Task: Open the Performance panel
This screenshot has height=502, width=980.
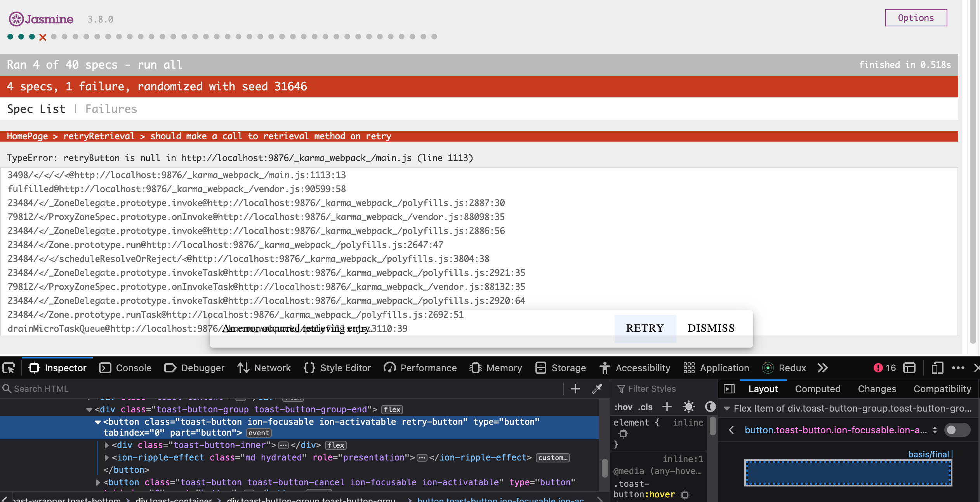Action: click(x=420, y=368)
